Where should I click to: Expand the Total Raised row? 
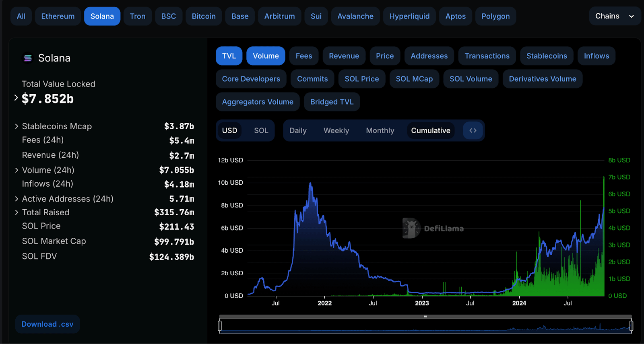(17, 212)
